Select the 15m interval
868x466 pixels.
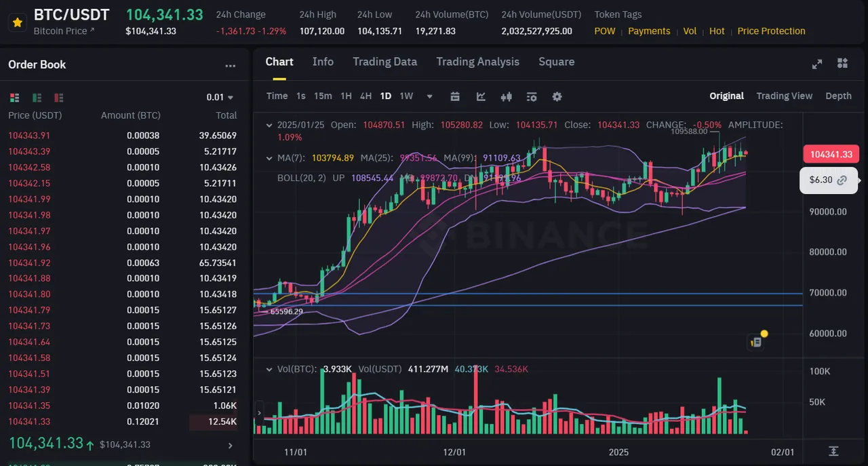coord(323,96)
